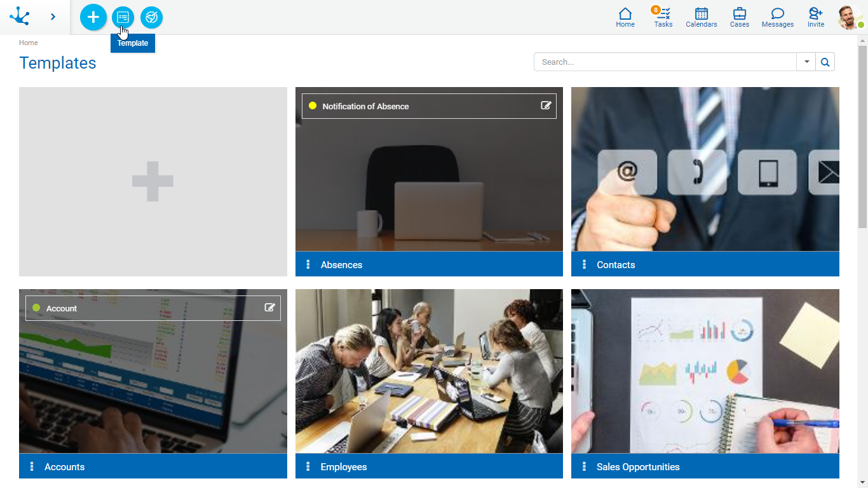This screenshot has width=868, height=488.
Task: Expand the left sidebar chevron
Action: pos(53,17)
